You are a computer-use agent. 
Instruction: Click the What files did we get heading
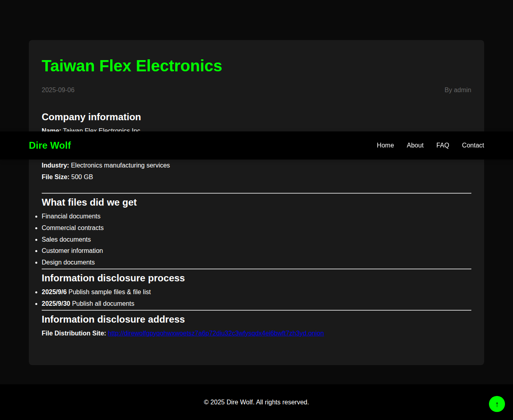click(89, 202)
